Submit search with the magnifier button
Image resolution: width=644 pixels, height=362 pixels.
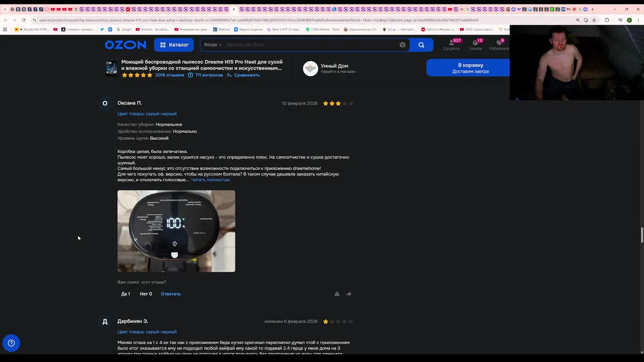point(421,45)
